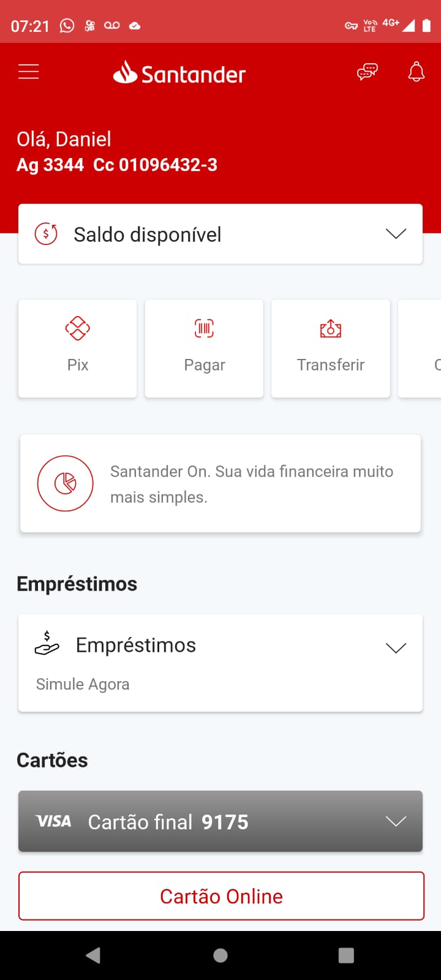Expand Cartão final 9175 details
441x980 pixels.
(x=396, y=821)
